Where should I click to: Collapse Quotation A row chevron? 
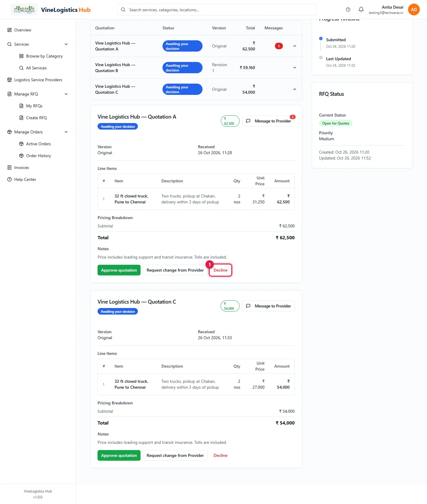pyautogui.click(x=295, y=46)
